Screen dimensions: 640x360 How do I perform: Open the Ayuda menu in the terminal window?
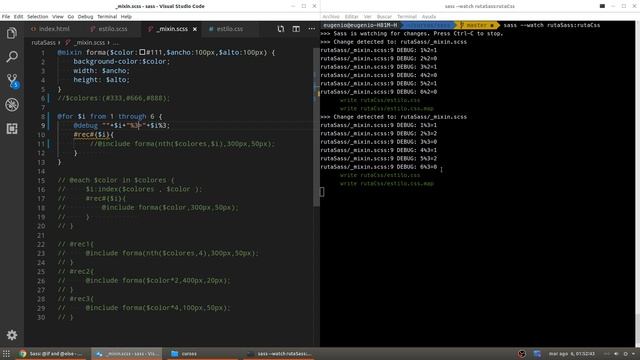[429, 17]
